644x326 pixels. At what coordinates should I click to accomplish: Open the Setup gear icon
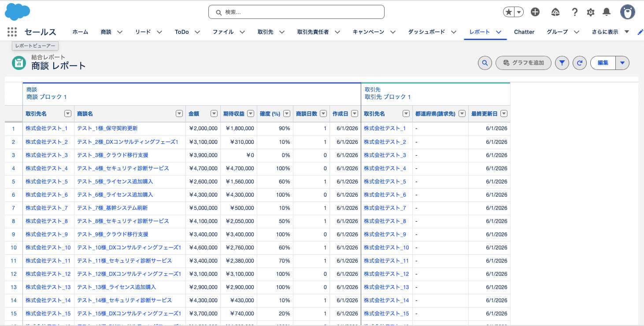click(x=591, y=12)
